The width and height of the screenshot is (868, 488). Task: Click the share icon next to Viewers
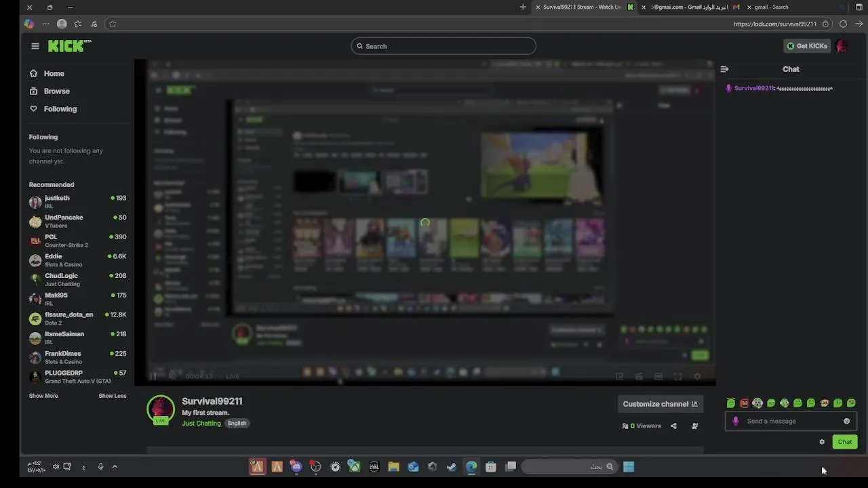[x=673, y=426]
